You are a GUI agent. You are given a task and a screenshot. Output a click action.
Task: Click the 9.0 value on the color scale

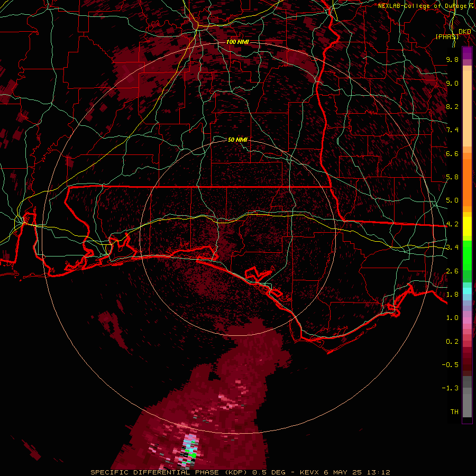tap(452, 83)
